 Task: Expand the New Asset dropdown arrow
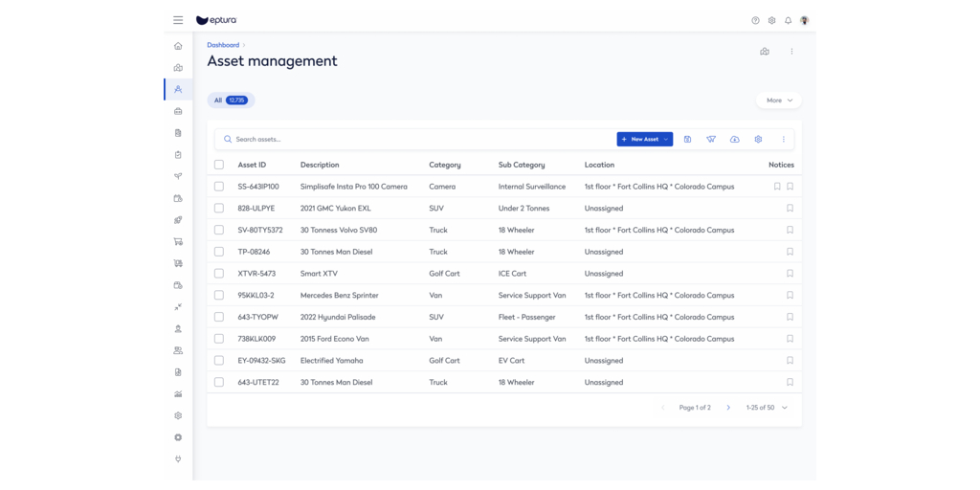[666, 140]
